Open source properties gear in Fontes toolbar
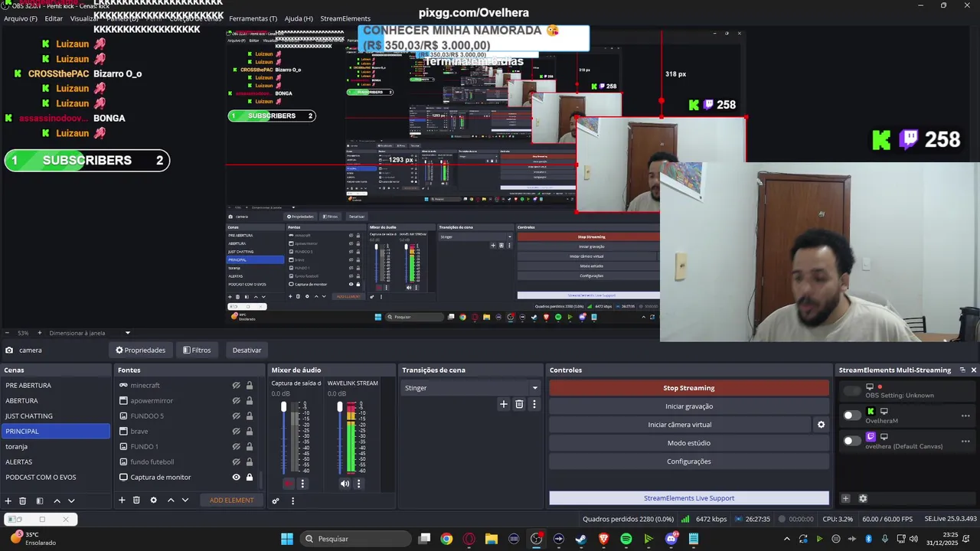 153,500
